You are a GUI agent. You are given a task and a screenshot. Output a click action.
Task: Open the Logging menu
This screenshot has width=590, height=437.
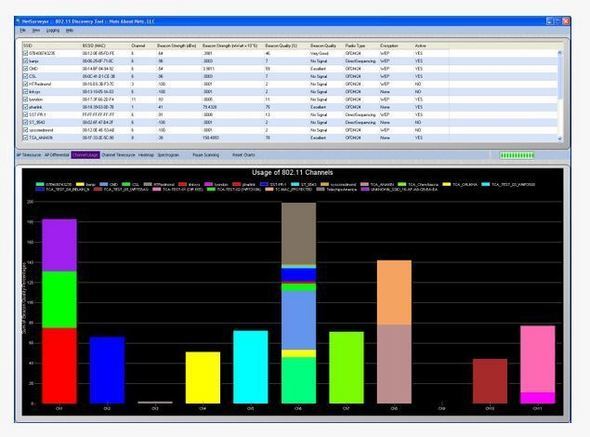pyautogui.click(x=53, y=30)
